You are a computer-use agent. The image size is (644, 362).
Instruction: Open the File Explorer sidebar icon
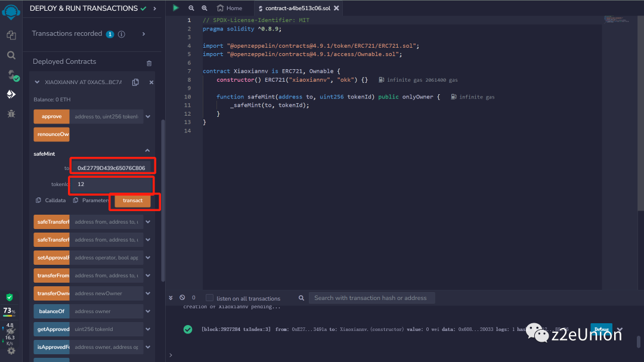(11, 35)
